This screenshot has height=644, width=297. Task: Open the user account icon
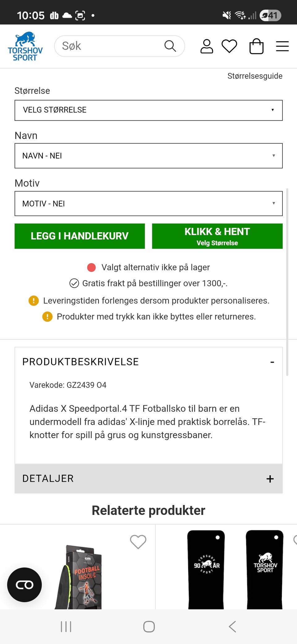[207, 46]
